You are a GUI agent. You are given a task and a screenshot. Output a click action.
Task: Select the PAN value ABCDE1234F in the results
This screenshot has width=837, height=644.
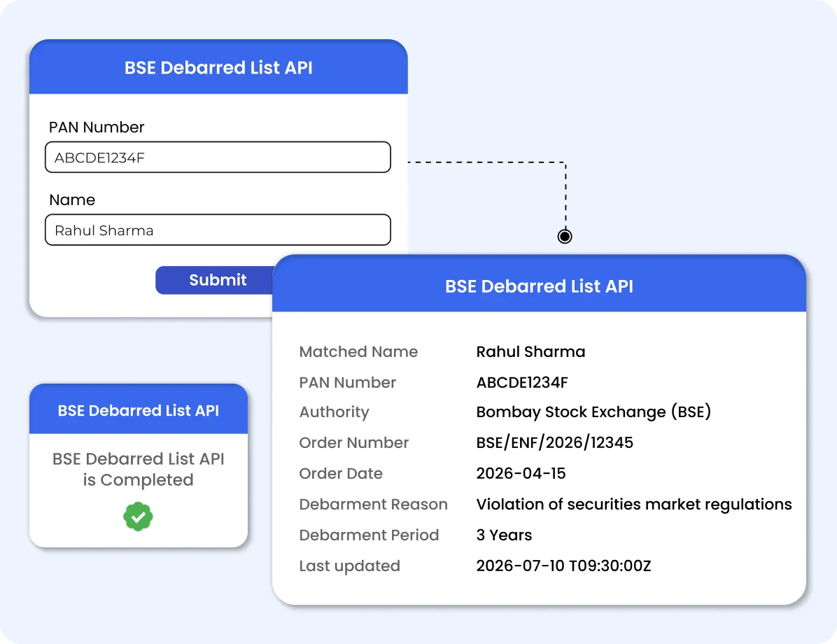(522, 382)
